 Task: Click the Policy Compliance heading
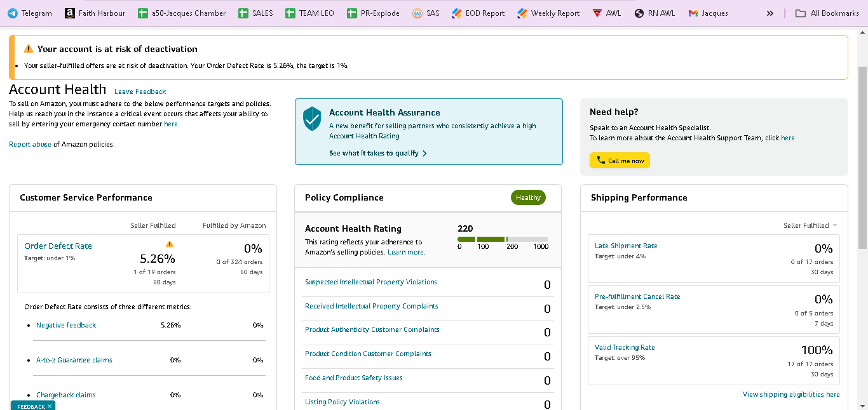tap(344, 197)
